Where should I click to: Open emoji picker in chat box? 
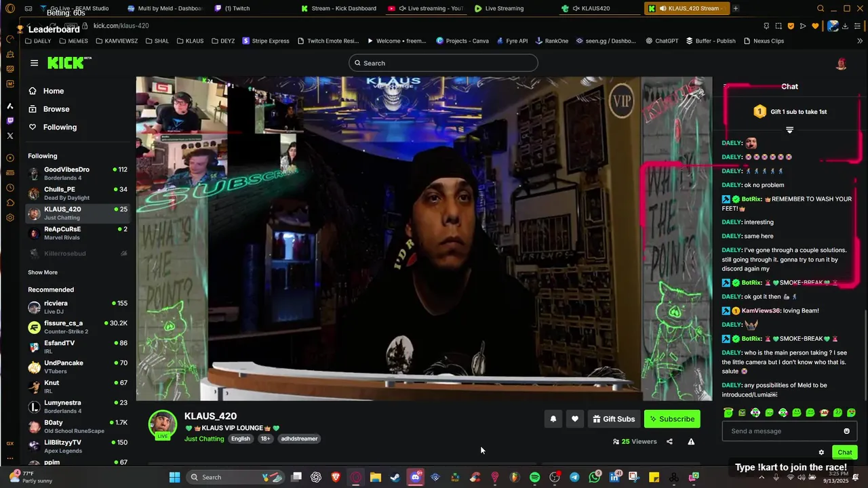click(x=846, y=431)
